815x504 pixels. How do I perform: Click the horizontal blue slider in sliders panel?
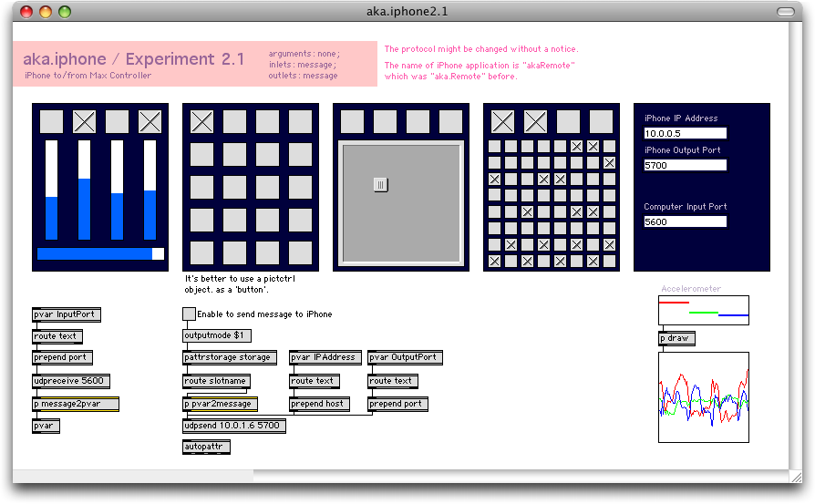pos(100,253)
